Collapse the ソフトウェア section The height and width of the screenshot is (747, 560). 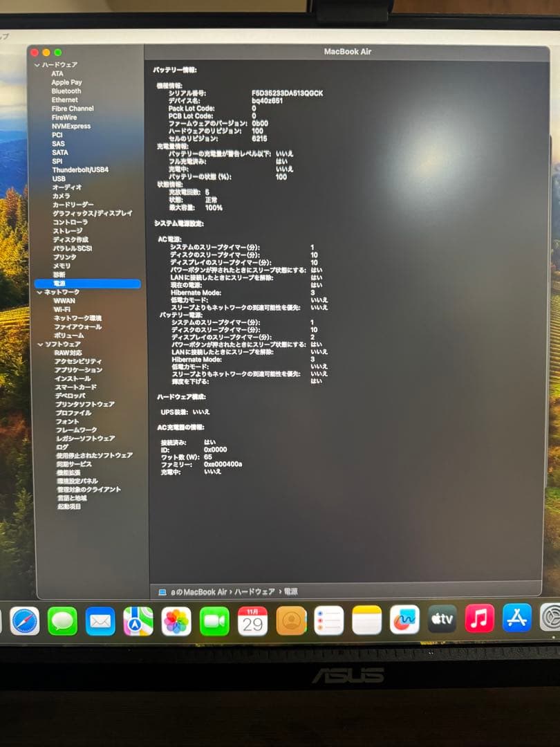40,343
